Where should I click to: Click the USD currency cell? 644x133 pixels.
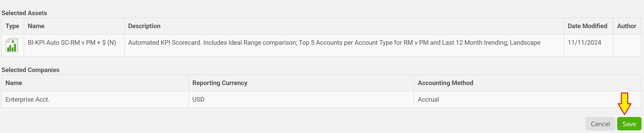coord(198,99)
